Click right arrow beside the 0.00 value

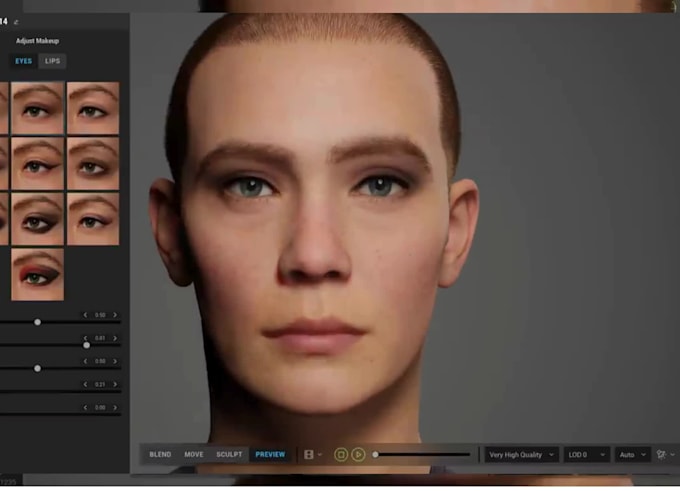115,408
